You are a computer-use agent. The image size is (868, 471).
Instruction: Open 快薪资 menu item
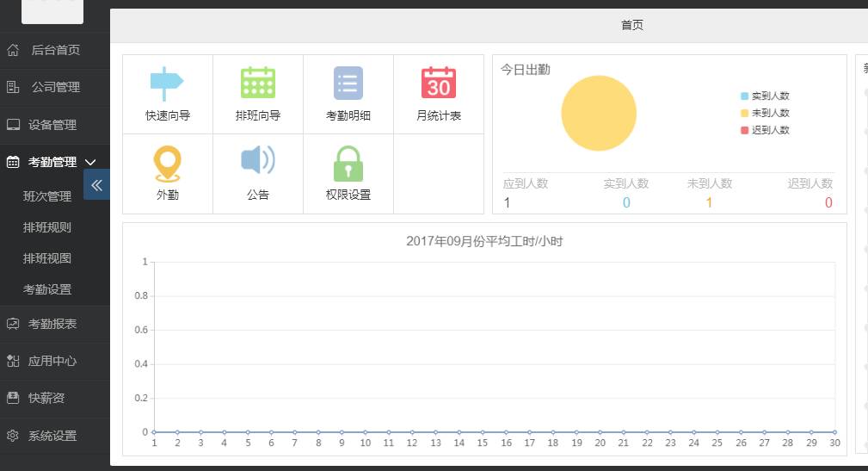click(46, 398)
